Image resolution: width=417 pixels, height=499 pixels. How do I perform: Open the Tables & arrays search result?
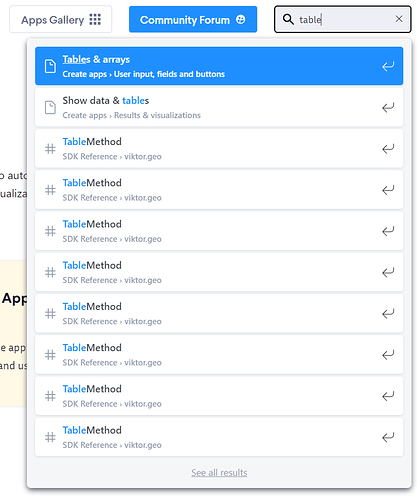click(x=219, y=66)
